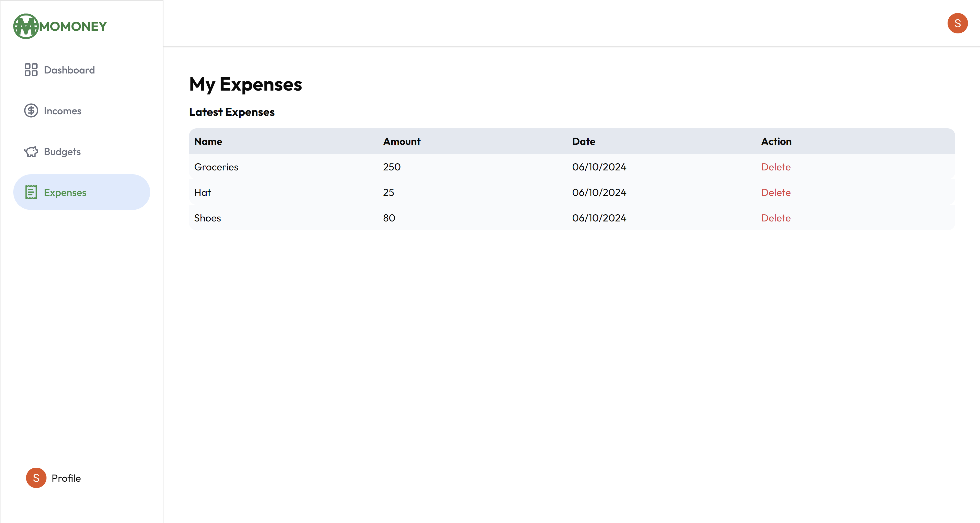Open the Profile label in sidebar
The image size is (980, 523).
[66, 478]
